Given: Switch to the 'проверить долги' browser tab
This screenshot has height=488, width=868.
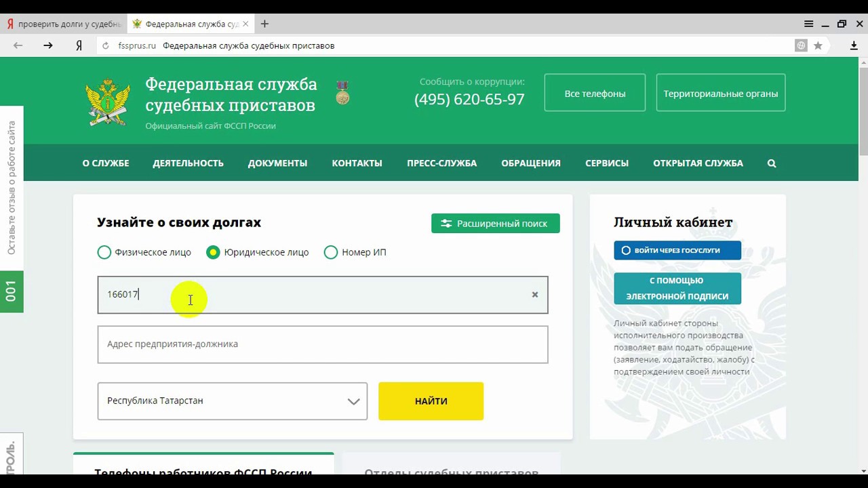Looking at the screenshot, I should (x=63, y=24).
